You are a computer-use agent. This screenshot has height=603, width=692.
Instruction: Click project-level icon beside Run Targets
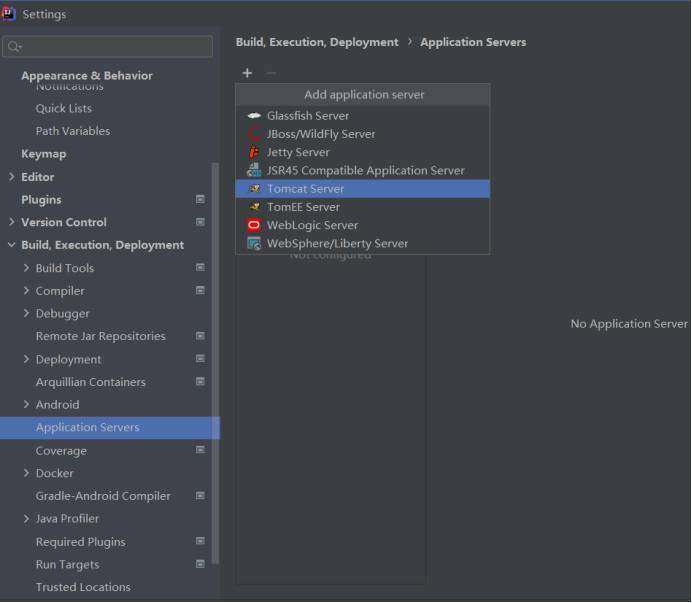click(x=200, y=564)
